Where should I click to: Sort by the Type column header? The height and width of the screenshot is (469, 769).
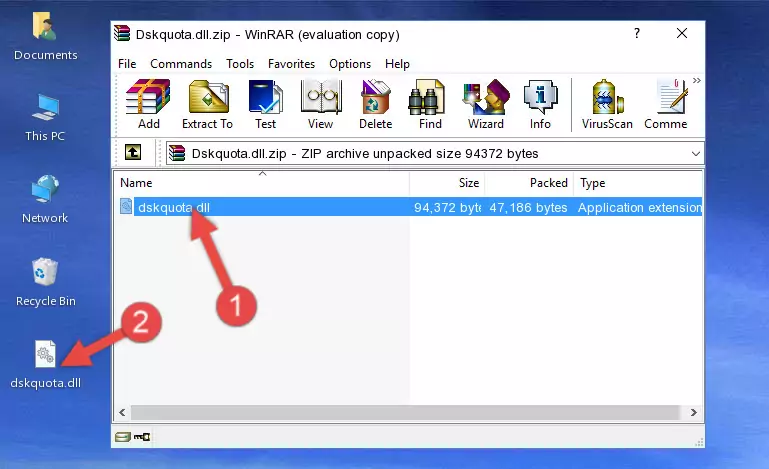tap(638, 183)
